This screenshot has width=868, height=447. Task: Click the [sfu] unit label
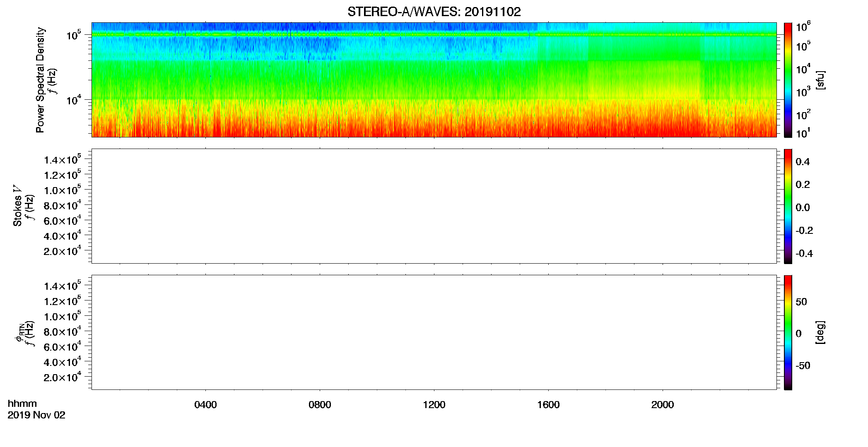point(820,80)
